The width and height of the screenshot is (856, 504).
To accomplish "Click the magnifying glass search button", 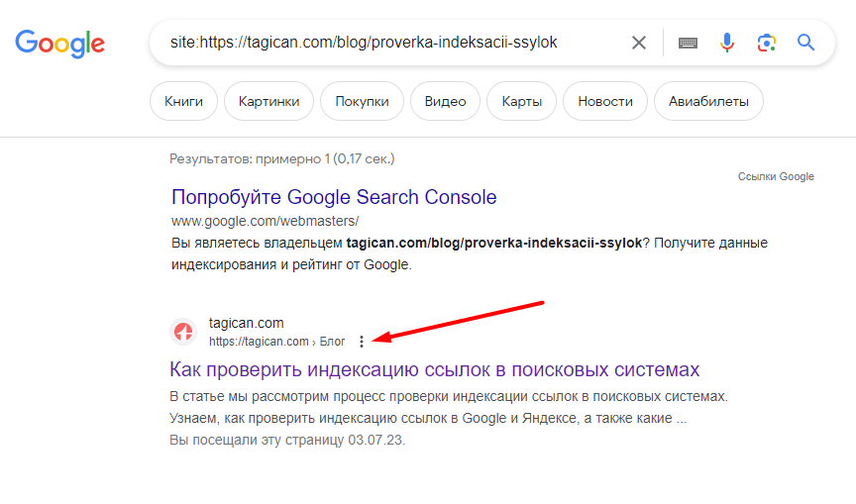I will tap(806, 43).
